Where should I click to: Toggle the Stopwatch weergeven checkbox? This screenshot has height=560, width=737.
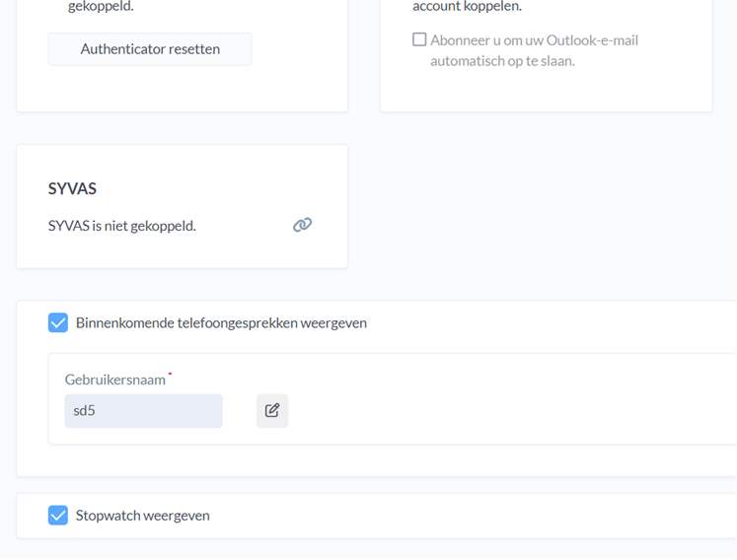(58, 515)
